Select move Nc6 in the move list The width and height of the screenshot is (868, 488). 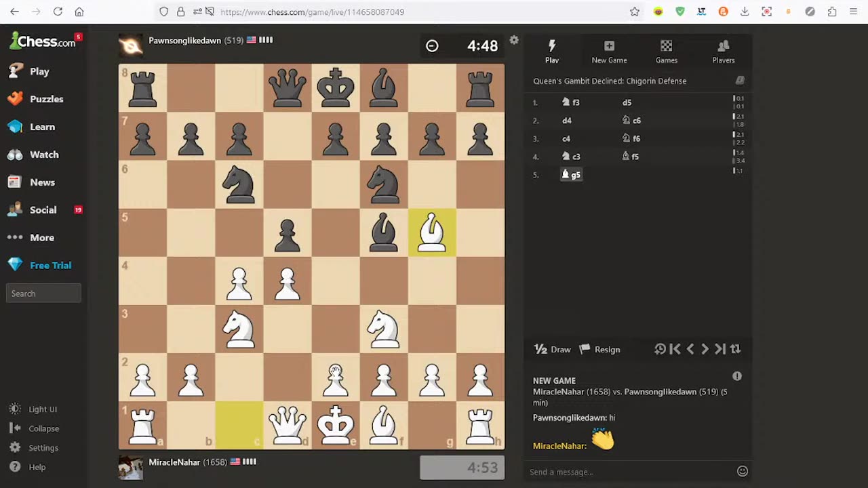click(x=631, y=121)
